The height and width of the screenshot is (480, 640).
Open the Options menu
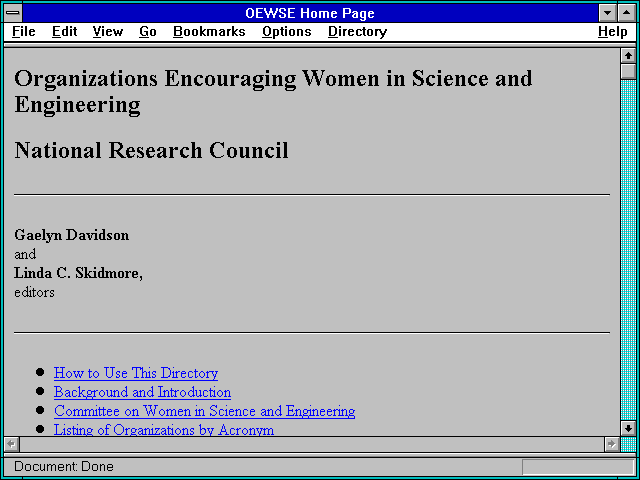pos(287,32)
